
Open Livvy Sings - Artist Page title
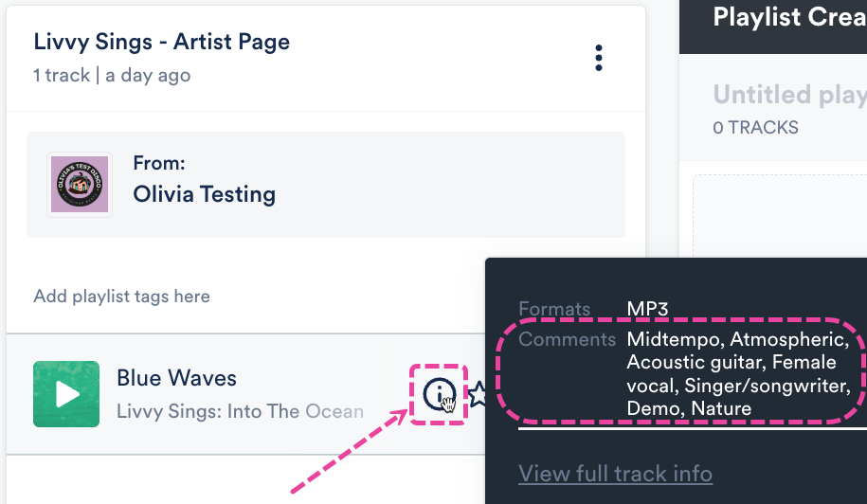tap(162, 42)
